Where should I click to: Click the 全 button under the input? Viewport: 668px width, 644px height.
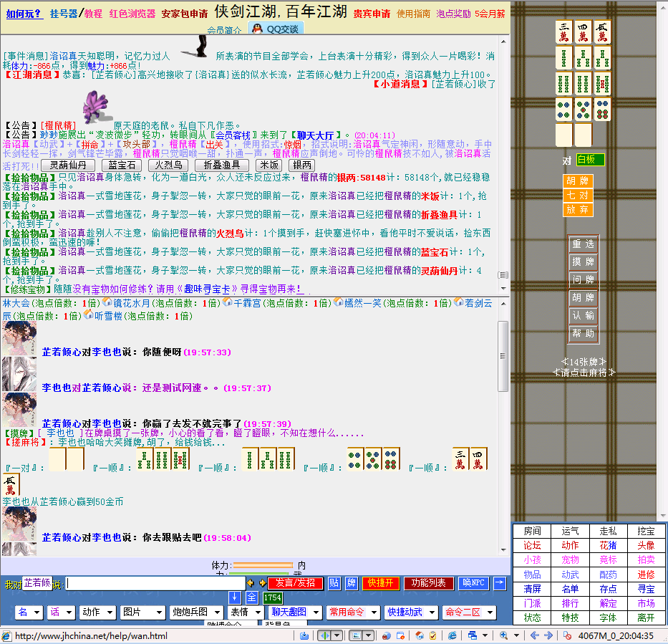point(252,597)
